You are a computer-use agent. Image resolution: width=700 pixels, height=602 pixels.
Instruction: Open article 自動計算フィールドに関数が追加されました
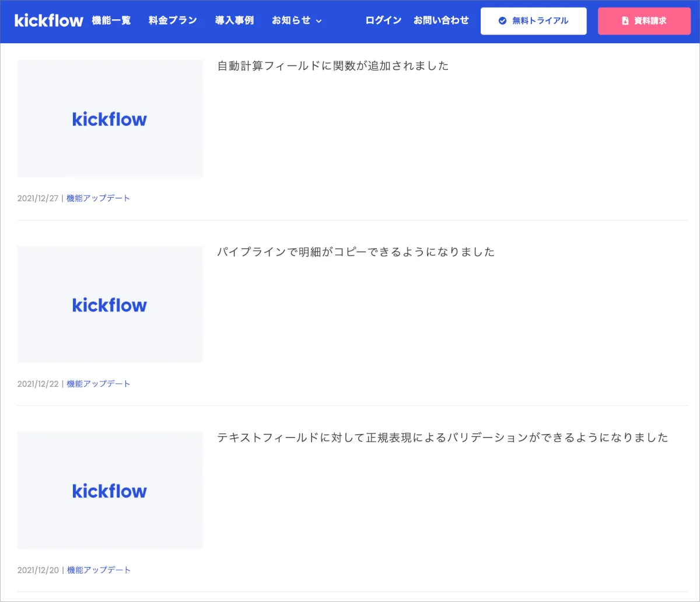[x=333, y=66]
